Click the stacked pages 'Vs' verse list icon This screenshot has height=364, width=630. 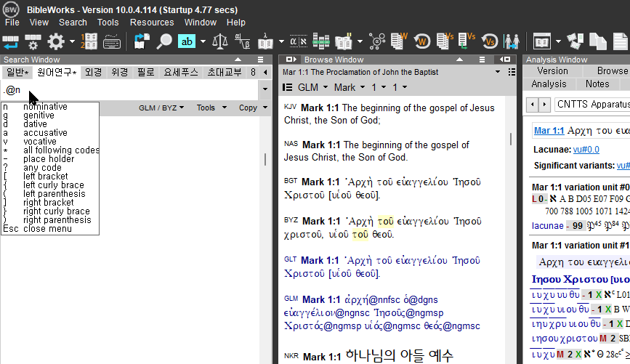(445, 41)
